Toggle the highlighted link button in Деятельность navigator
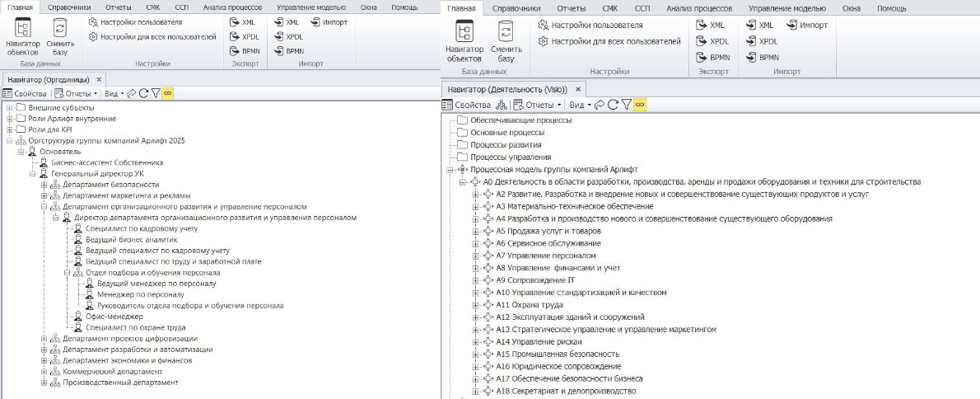This screenshot has width=980, height=399. 639,105
